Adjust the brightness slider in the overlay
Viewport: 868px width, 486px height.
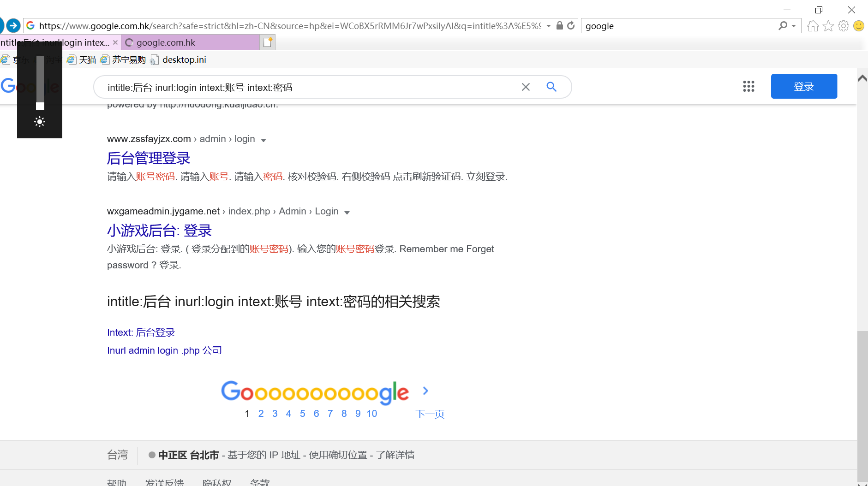pos(40,107)
